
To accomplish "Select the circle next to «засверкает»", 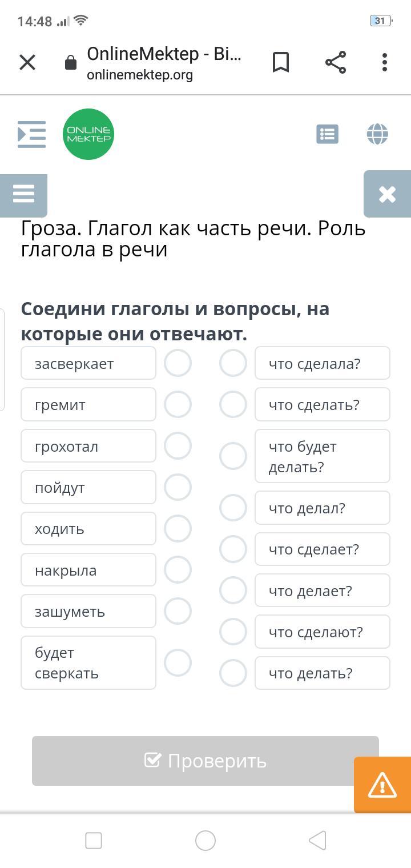I will click(178, 363).
